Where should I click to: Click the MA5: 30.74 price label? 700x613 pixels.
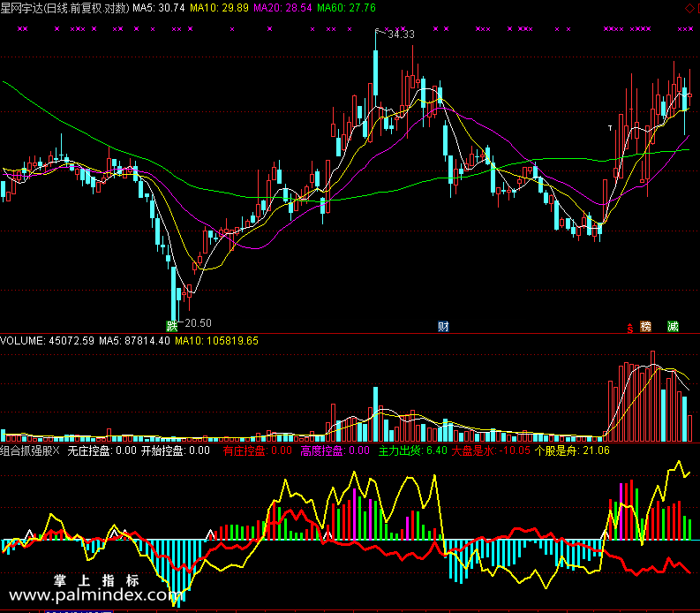(159, 8)
